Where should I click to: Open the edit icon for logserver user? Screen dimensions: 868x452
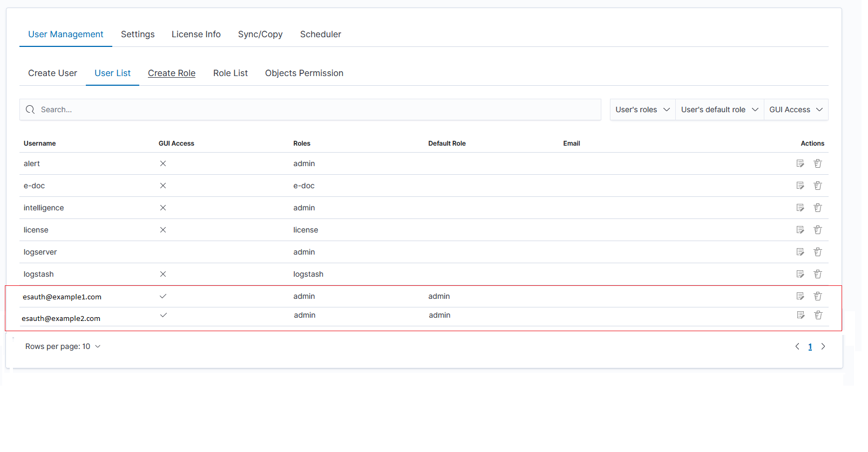point(800,252)
